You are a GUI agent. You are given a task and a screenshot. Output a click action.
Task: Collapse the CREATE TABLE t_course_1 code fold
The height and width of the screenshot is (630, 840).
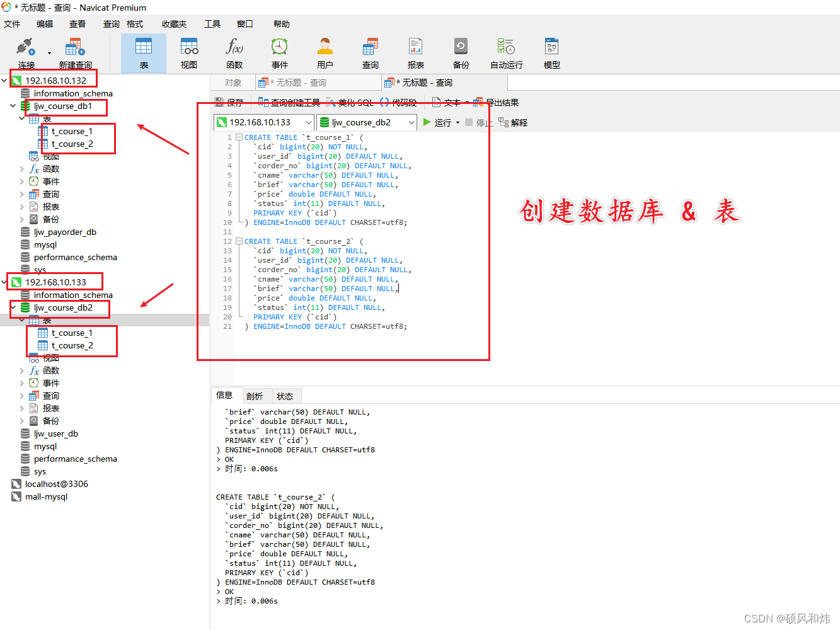(239, 137)
